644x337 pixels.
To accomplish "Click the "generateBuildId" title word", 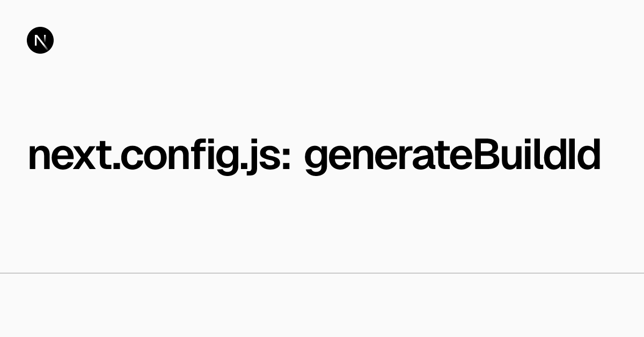I will 452,156.
